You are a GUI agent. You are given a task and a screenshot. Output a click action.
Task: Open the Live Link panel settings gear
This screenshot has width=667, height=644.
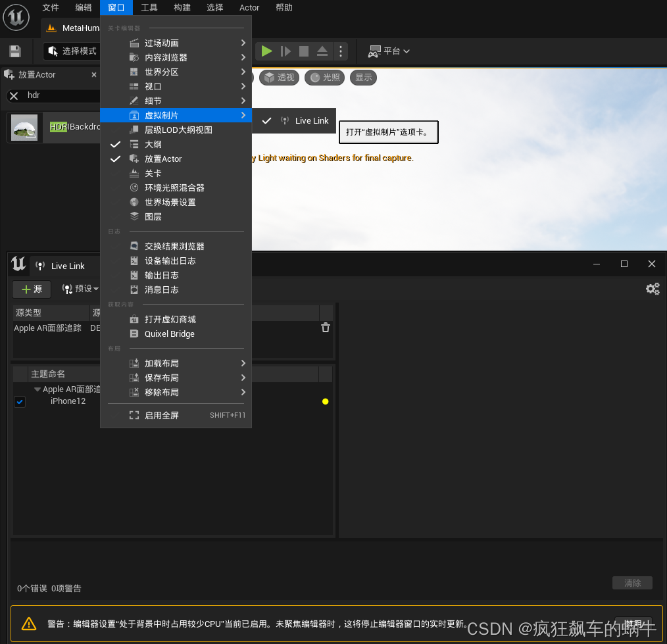click(652, 289)
